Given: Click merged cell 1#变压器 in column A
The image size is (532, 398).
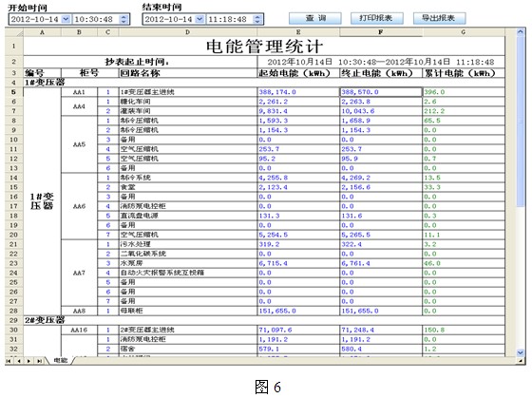Looking at the screenshot, I should coord(42,201).
